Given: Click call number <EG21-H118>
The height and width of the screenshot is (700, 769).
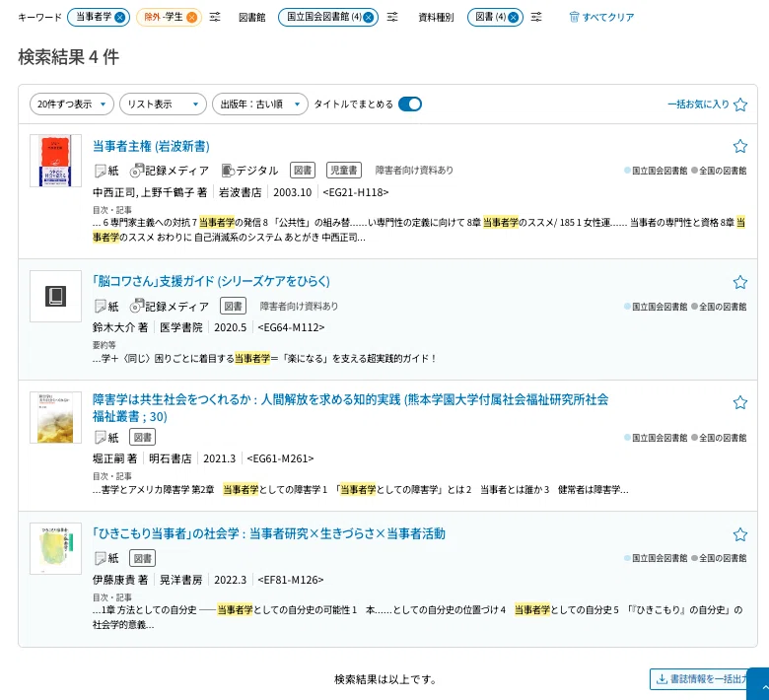Looking at the screenshot, I should pos(356,192).
